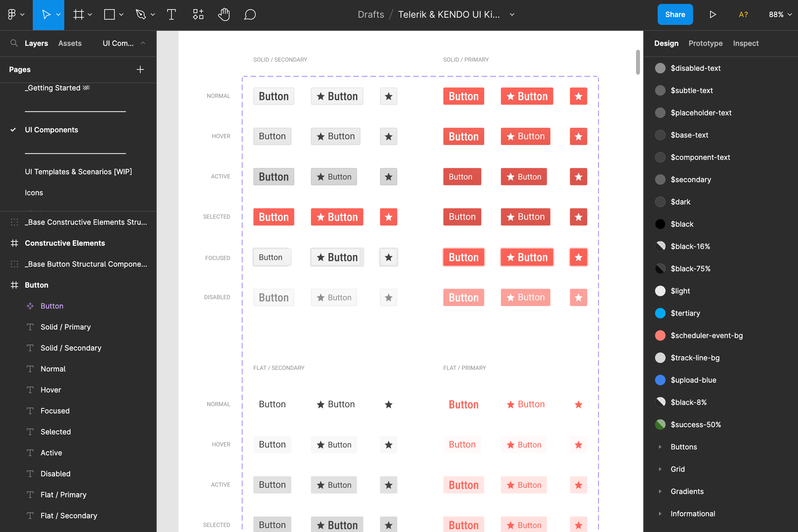
Task: Switch to the Prototype tab
Action: (x=705, y=43)
